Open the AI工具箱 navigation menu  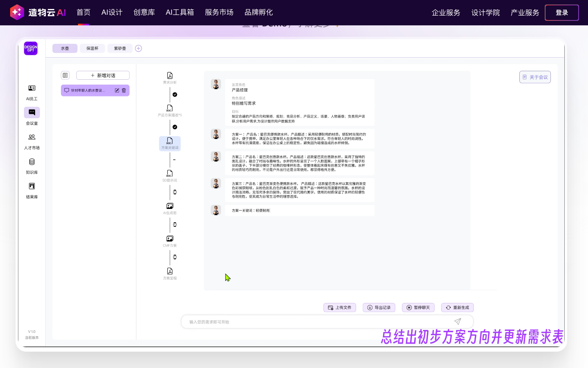tap(180, 12)
